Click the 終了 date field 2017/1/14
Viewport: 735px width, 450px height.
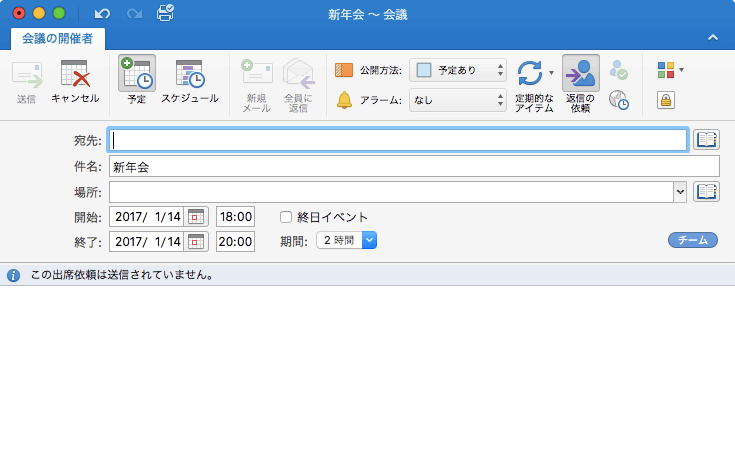147,241
